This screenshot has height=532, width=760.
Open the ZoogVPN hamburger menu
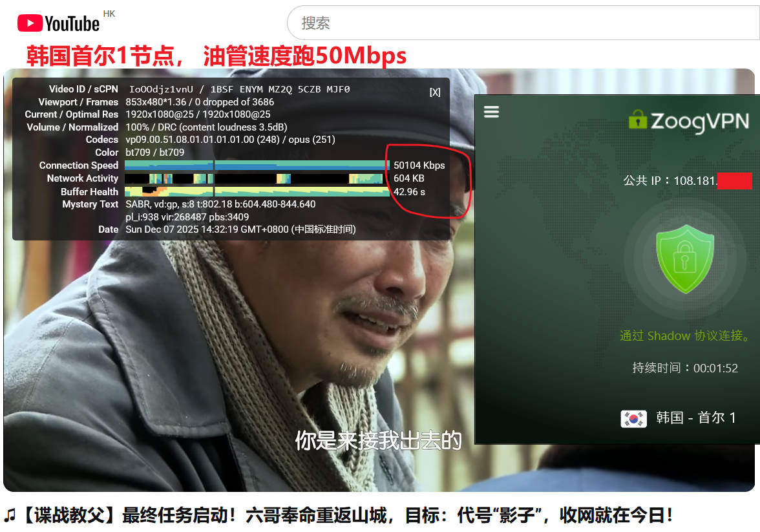(x=491, y=112)
